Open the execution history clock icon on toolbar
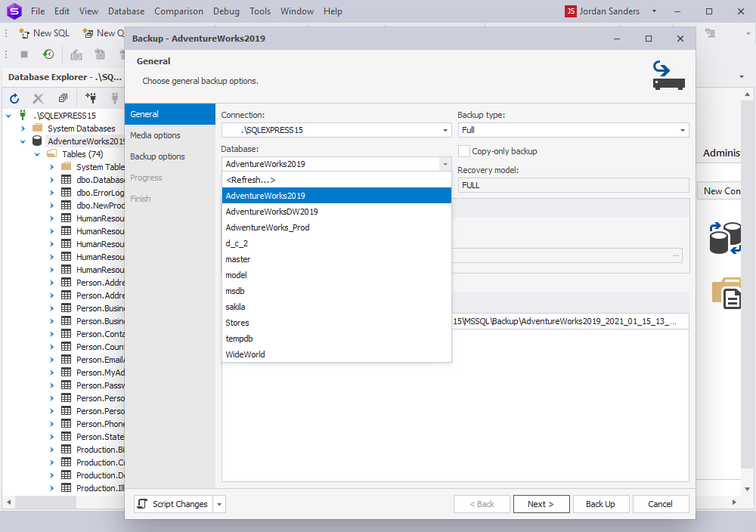Viewport: 756px width, 532px height. 48,54
